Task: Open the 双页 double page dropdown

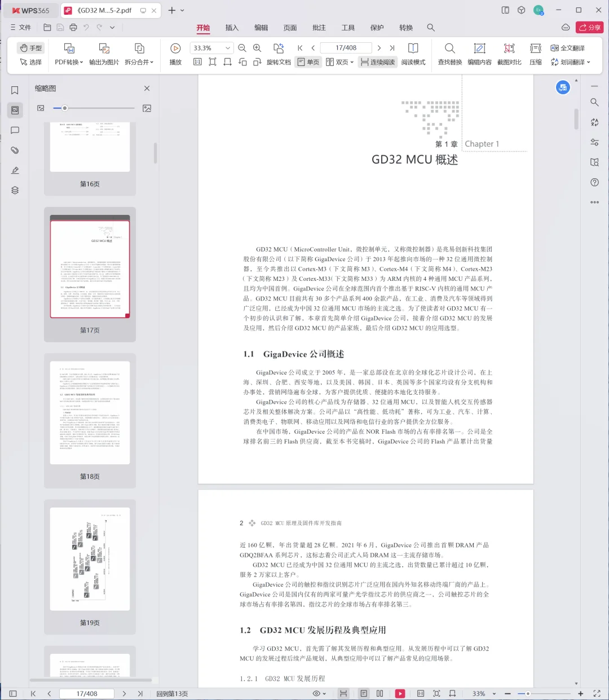Action: 340,62
